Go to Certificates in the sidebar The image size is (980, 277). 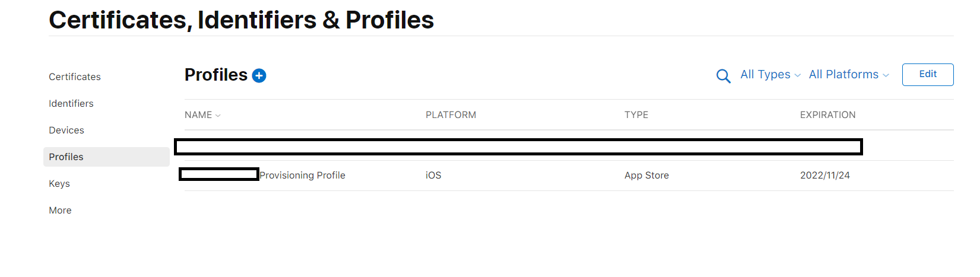pos(75,77)
